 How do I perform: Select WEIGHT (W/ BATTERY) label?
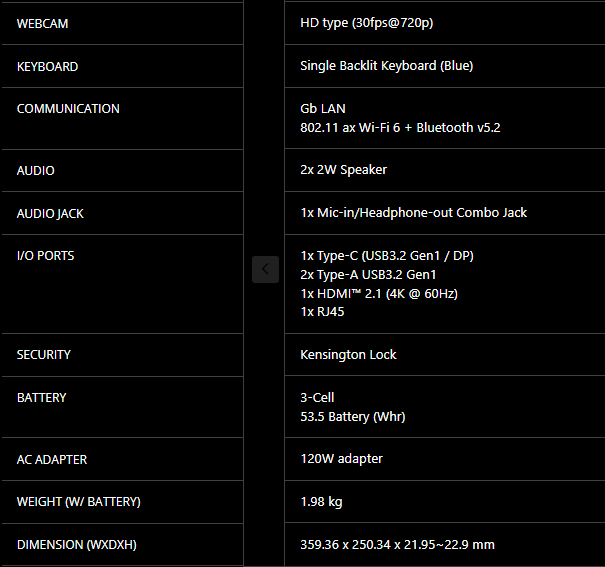point(79,502)
